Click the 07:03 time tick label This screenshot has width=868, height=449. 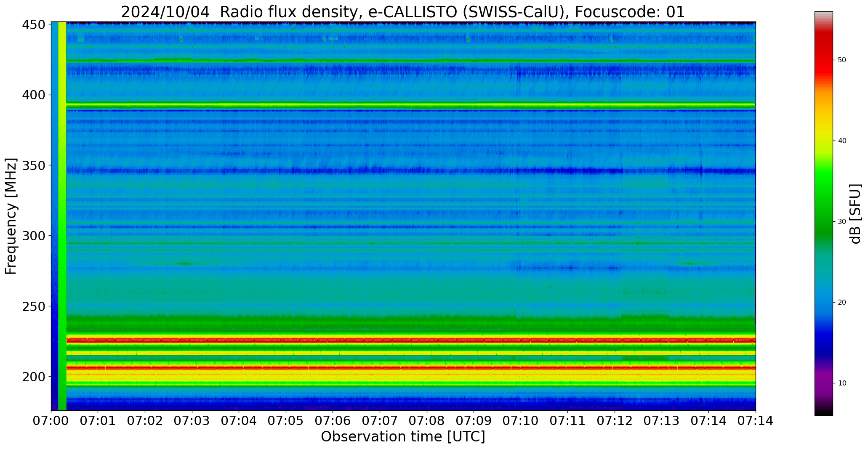coord(192,421)
